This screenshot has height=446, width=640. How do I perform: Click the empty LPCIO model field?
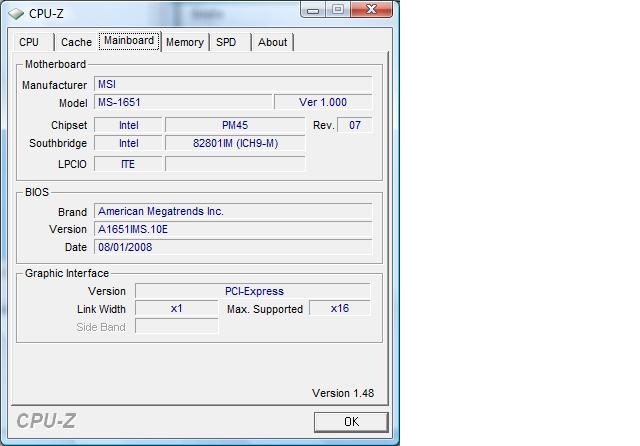click(235, 164)
